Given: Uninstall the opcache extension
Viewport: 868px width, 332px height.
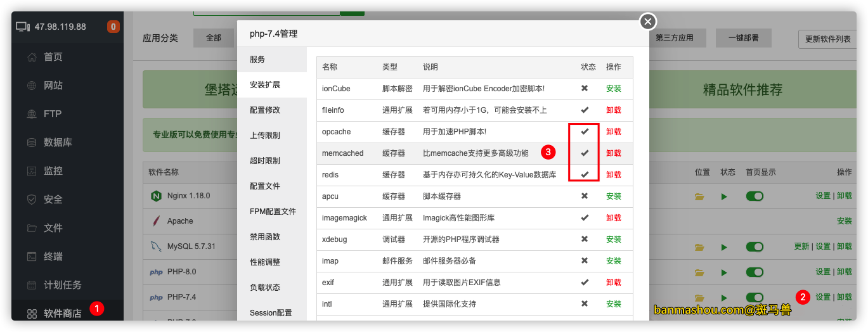Looking at the screenshot, I should click(x=614, y=132).
